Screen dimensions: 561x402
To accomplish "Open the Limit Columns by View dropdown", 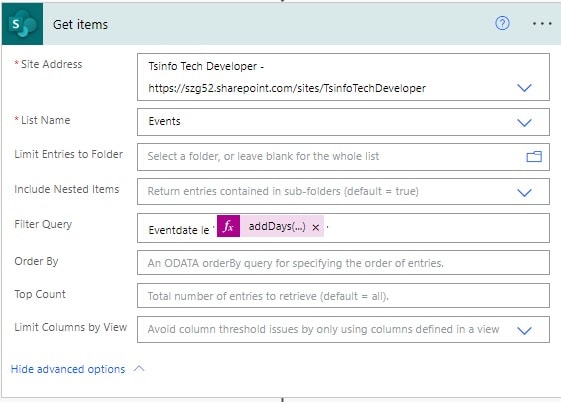I will point(524,330).
